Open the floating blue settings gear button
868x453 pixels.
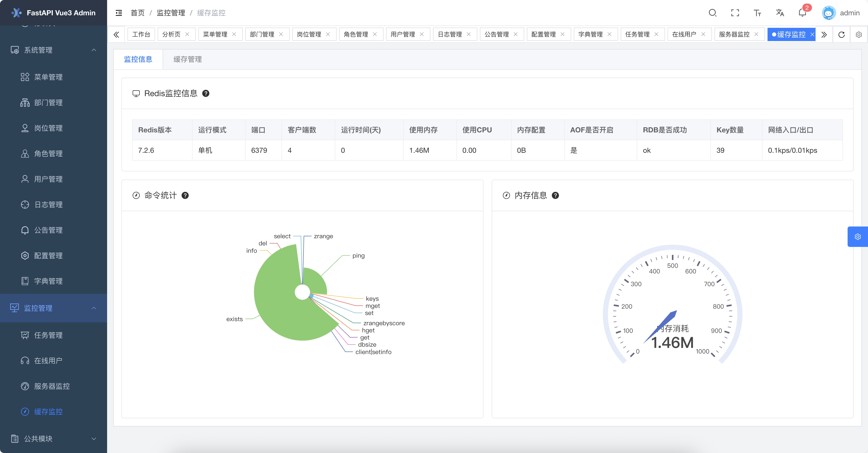pos(858,237)
